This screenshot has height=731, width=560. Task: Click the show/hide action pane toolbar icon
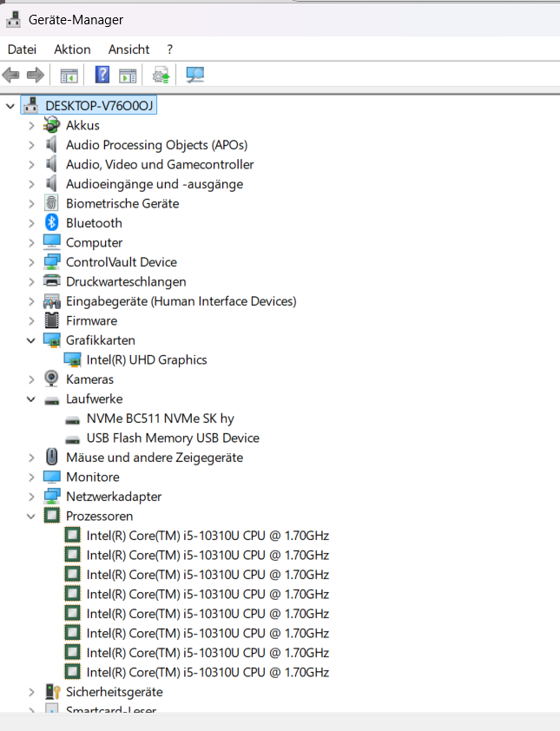[x=128, y=75]
